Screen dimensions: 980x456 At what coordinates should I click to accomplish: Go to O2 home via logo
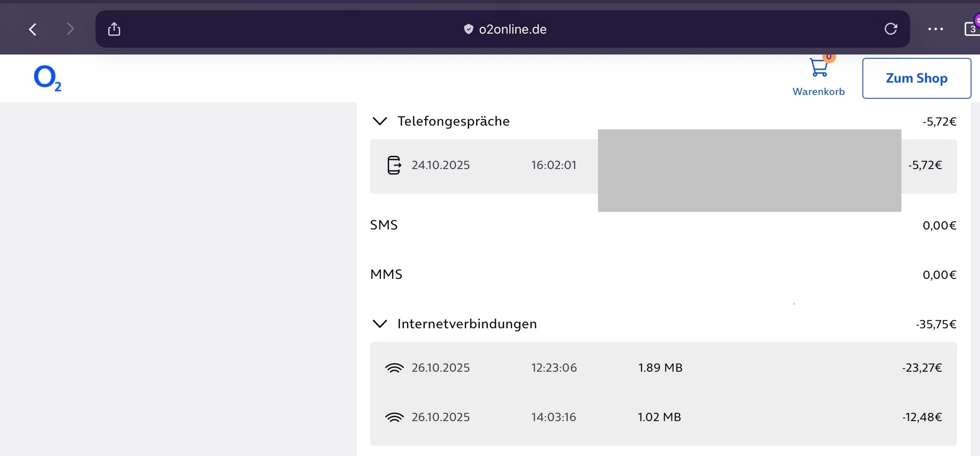[47, 78]
